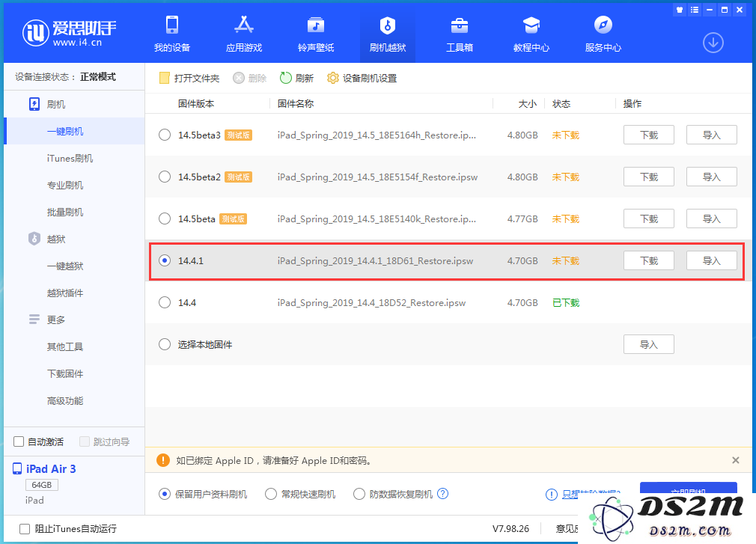The image size is (756, 544).
Task: Click the 固件名称 column header
Action: click(296, 103)
